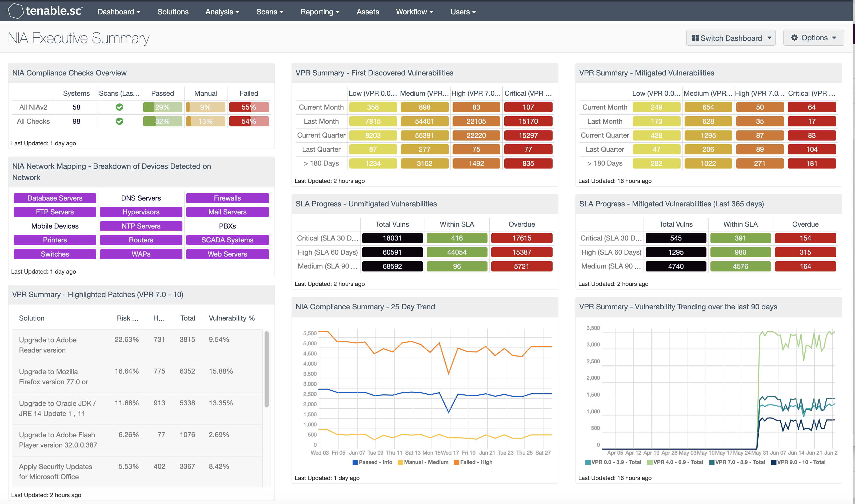The image size is (855, 504).
Task: Click Current Quarter Medium cell 55391
Action: (x=425, y=135)
